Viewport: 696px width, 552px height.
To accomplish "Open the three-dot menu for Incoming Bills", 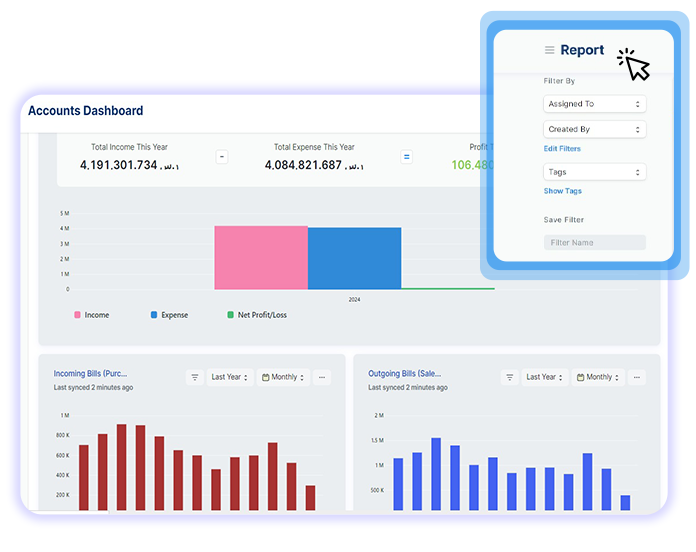I will (x=321, y=377).
